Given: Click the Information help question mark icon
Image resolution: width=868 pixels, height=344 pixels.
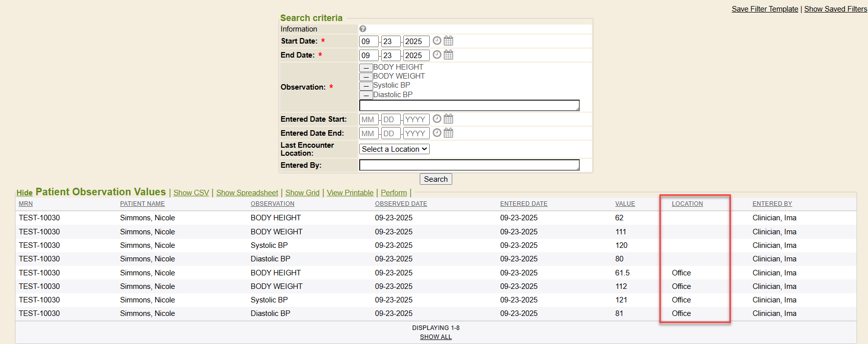Looking at the screenshot, I should 363,29.
